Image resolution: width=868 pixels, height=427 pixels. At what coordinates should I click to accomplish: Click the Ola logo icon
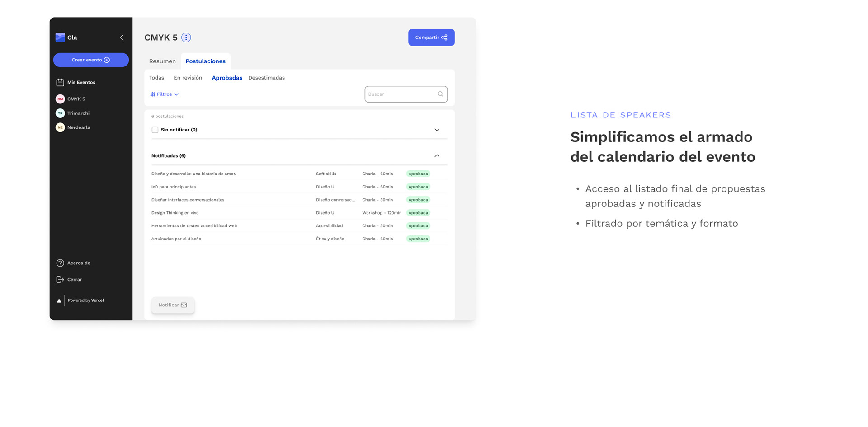pyautogui.click(x=60, y=38)
